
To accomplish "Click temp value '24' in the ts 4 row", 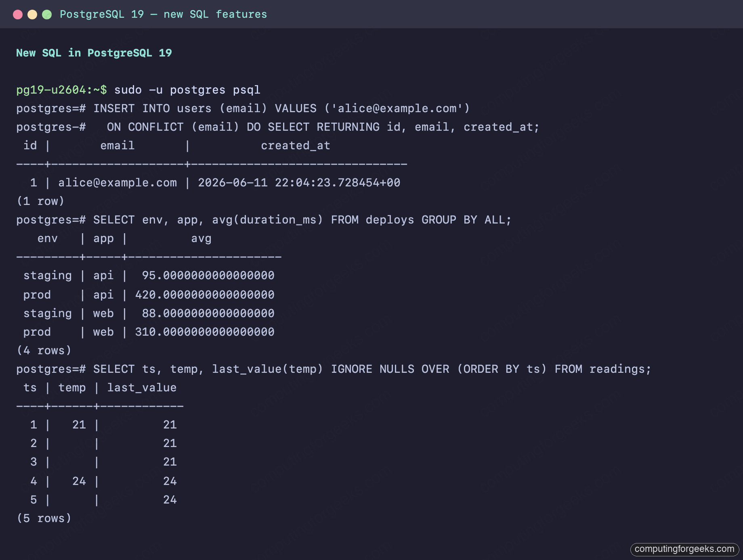I will 79,481.
